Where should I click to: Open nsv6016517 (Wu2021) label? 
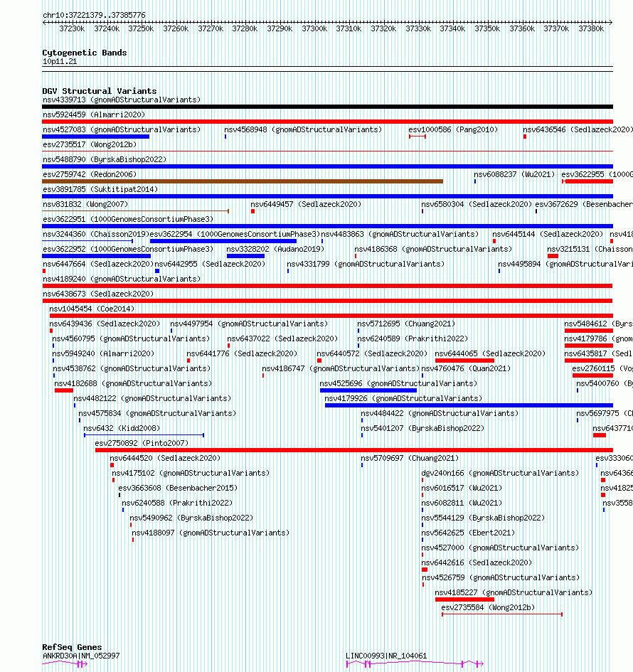(462, 488)
